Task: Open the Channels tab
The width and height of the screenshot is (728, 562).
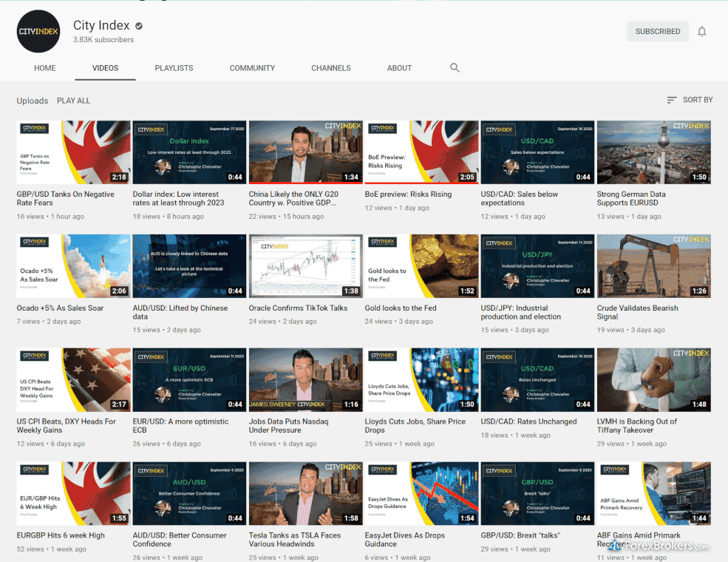Action: 331,68
